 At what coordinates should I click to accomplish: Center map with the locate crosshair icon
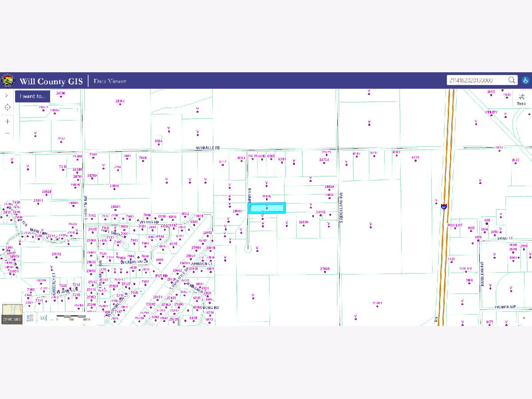8,107
